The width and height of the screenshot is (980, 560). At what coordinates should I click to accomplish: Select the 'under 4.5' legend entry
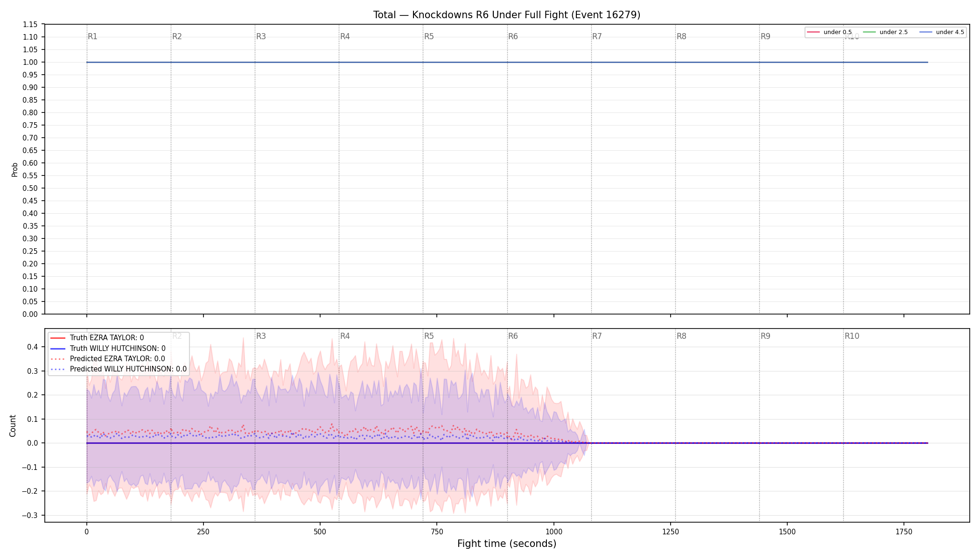pos(942,32)
